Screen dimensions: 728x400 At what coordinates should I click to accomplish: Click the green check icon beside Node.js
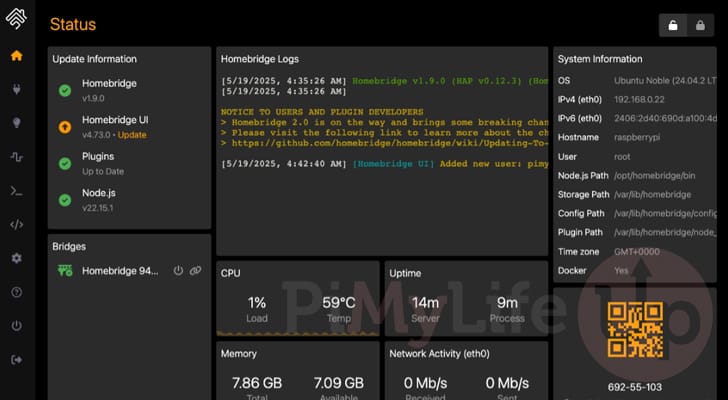pos(65,200)
